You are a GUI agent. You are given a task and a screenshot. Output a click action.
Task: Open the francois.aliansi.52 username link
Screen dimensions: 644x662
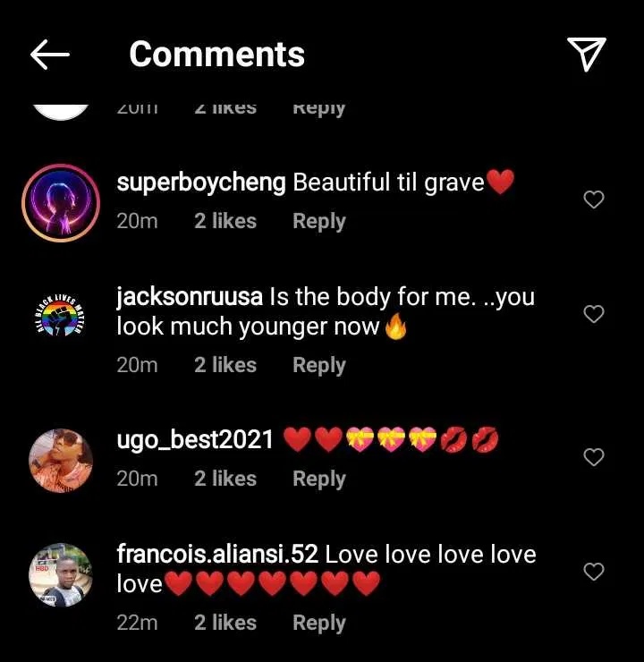coord(216,555)
